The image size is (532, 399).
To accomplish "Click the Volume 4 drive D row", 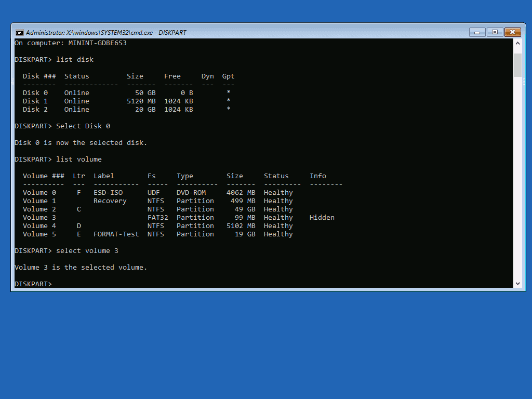I will (104, 225).
